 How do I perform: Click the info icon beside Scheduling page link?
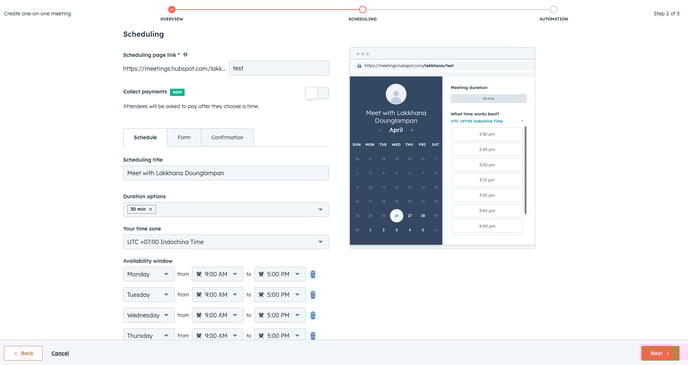pos(185,55)
